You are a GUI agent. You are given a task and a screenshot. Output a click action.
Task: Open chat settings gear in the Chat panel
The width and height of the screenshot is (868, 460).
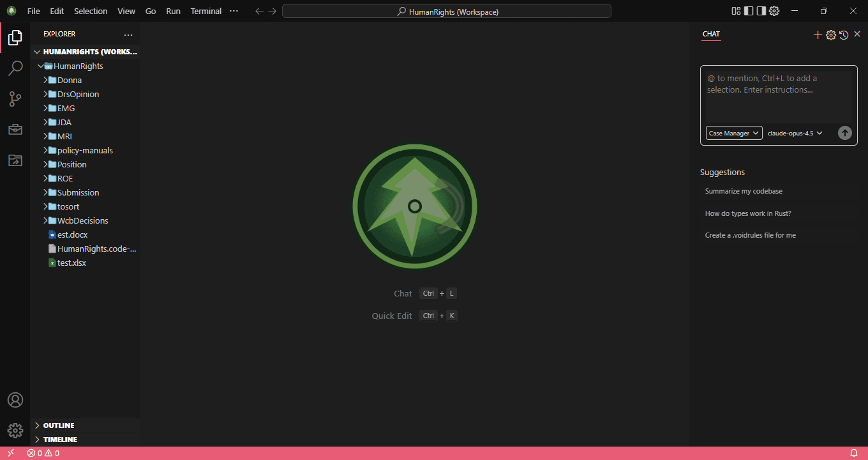830,35
